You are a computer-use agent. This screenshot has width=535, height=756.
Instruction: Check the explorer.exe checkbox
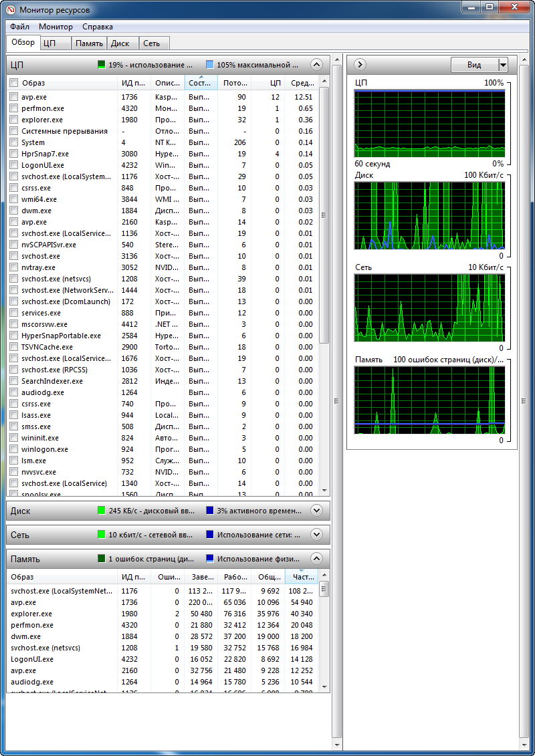14,120
